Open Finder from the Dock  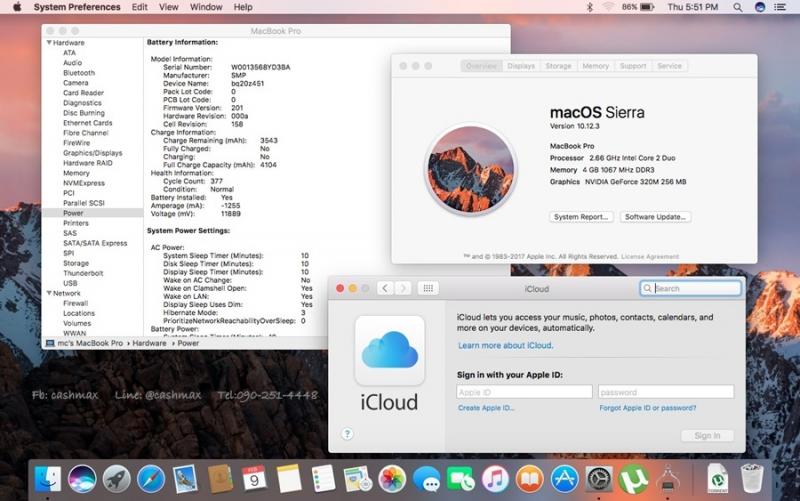click(47, 479)
